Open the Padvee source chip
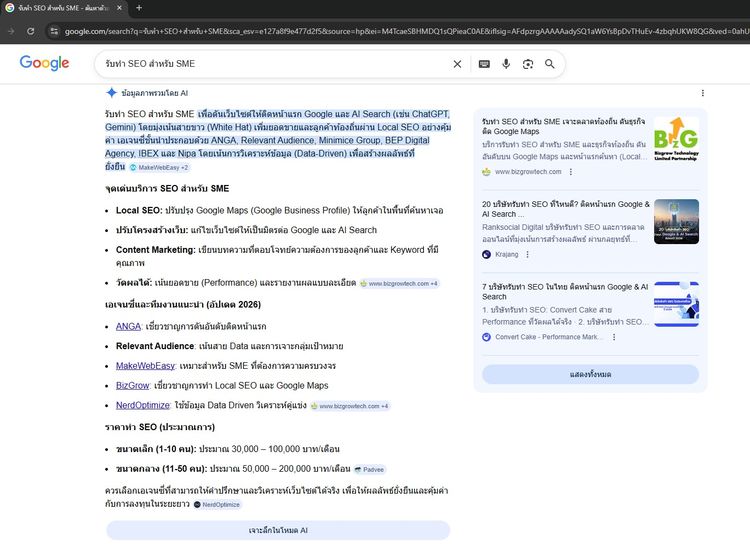 click(x=369, y=470)
